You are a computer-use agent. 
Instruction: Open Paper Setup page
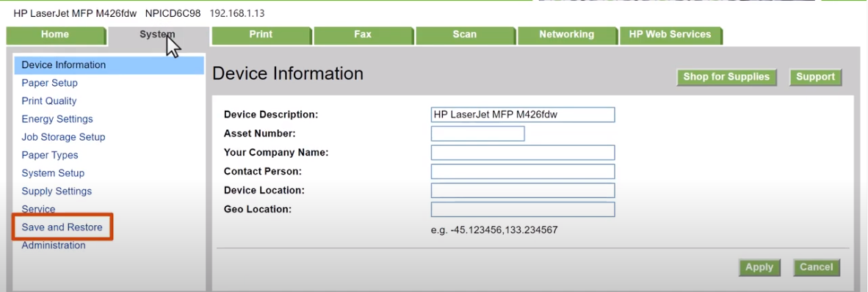pyautogui.click(x=49, y=83)
